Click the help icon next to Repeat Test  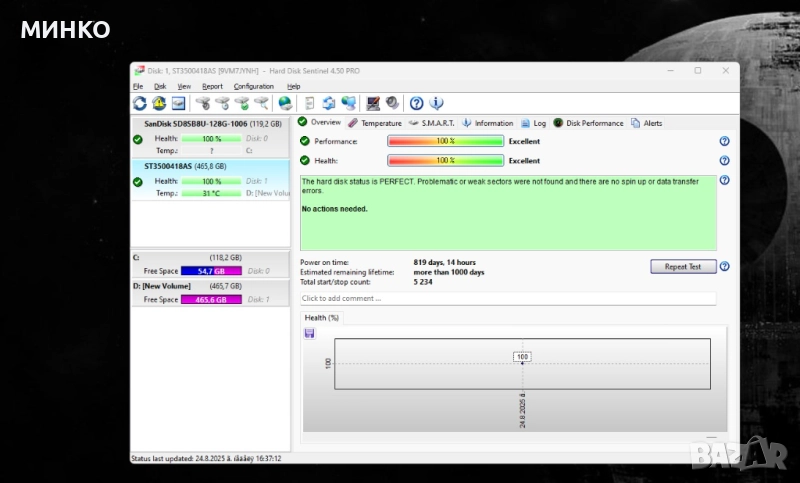pyautogui.click(x=724, y=267)
